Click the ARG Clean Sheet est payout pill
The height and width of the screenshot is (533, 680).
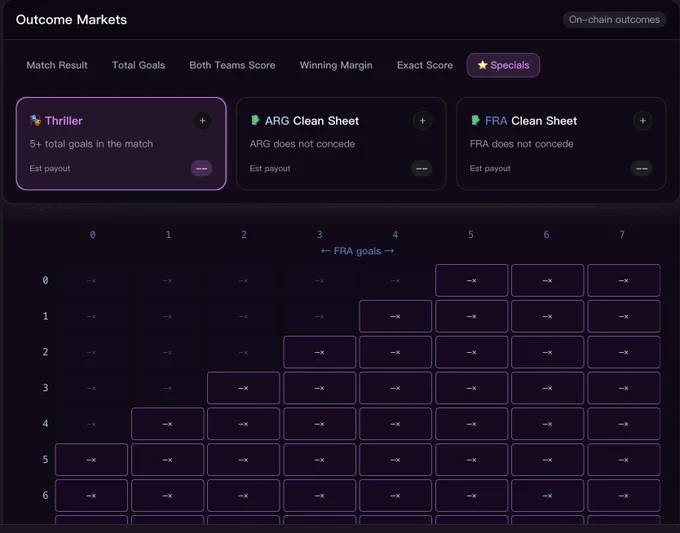coord(422,168)
